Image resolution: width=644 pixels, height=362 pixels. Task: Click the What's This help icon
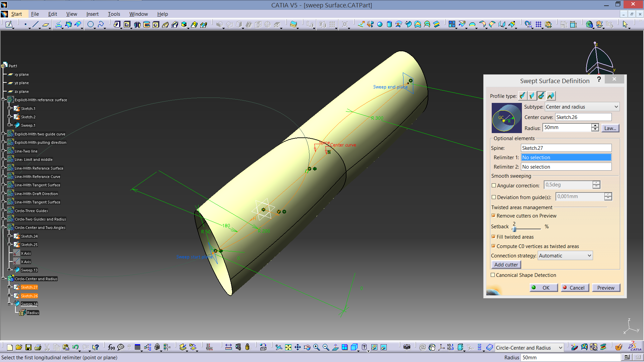point(96,347)
